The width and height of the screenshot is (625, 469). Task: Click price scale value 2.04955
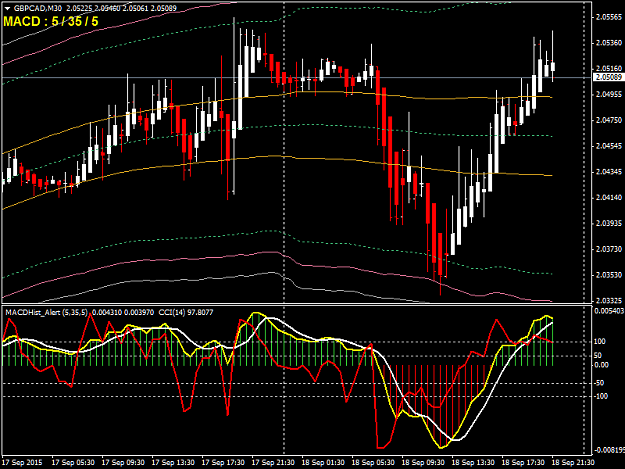[x=608, y=94]
